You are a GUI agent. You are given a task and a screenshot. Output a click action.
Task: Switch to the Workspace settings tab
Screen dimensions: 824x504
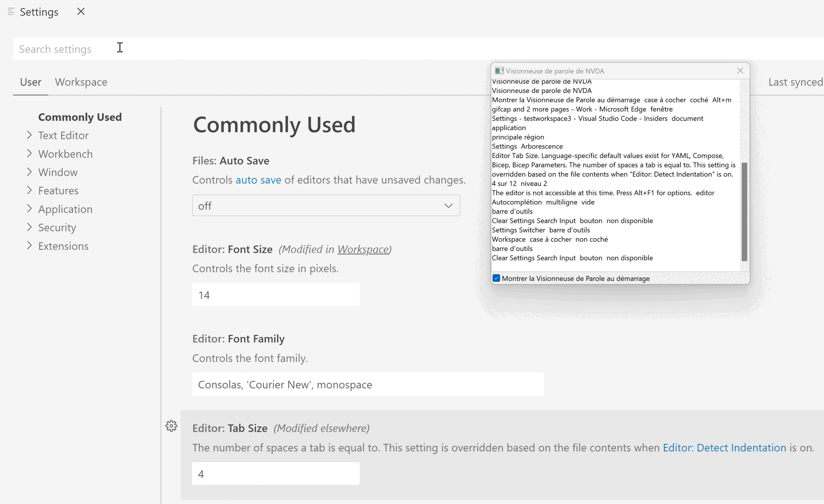click(81, 82)
